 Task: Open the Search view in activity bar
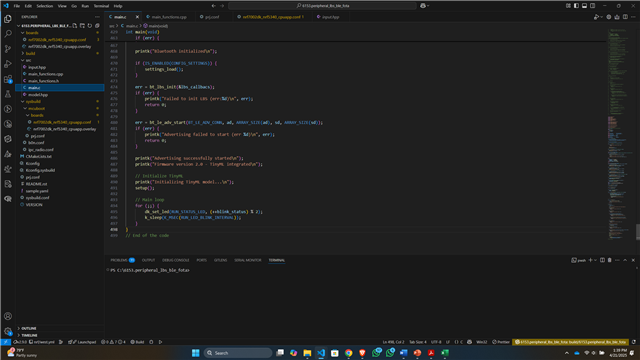[8, 34]
